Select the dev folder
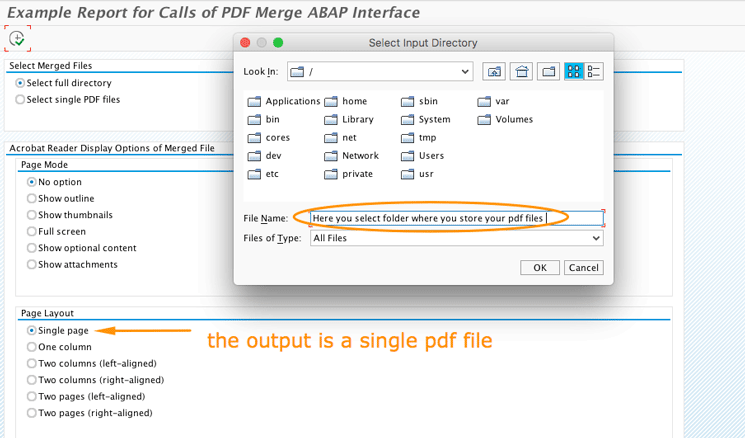The width and height of the screenshot is (745, 438). 265,156
